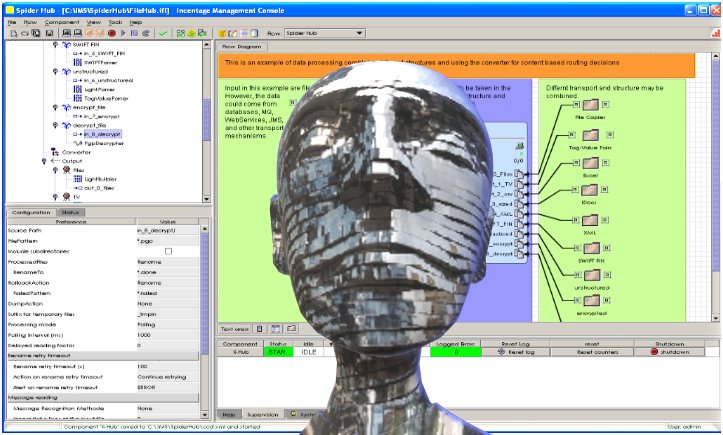Click the IDLE cell in K-Hub row
The image size is (723, 435).
pyautogui.click(x=308, y=352)
